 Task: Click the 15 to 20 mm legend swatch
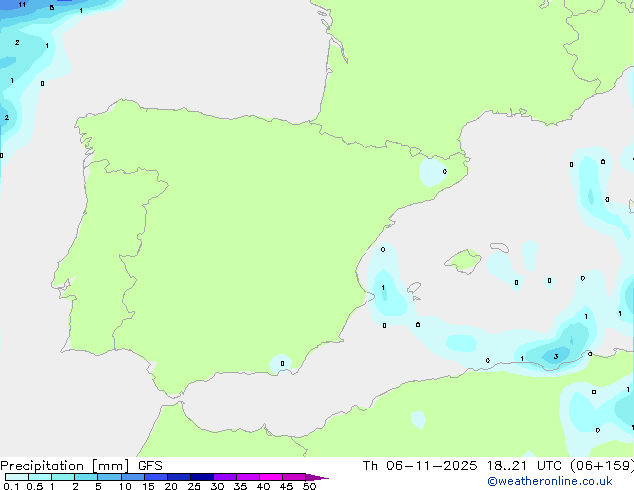pos(155,477)
